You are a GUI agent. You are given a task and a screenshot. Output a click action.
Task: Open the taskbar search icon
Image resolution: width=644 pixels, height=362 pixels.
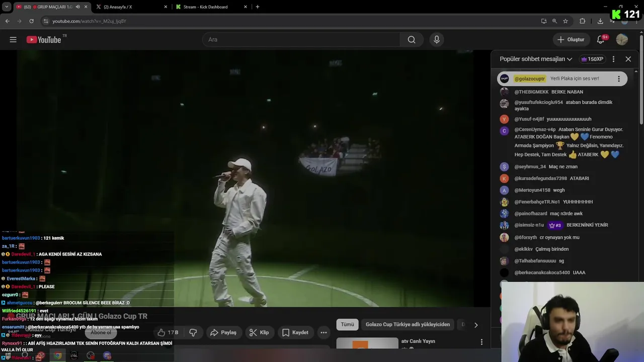[x=25, y=355]
